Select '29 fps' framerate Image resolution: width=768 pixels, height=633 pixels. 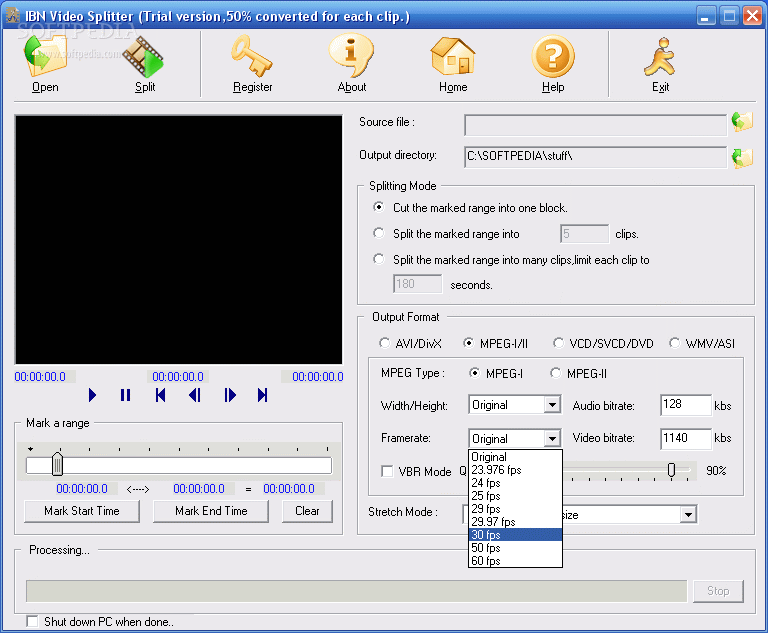(x=515, y=509)
